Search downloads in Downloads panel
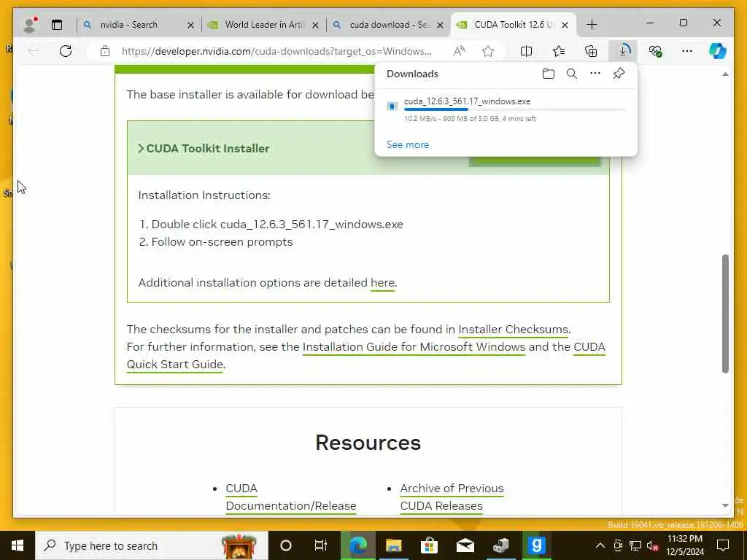The width and height of the screenshot is (747, 560). tap(572, 74)
